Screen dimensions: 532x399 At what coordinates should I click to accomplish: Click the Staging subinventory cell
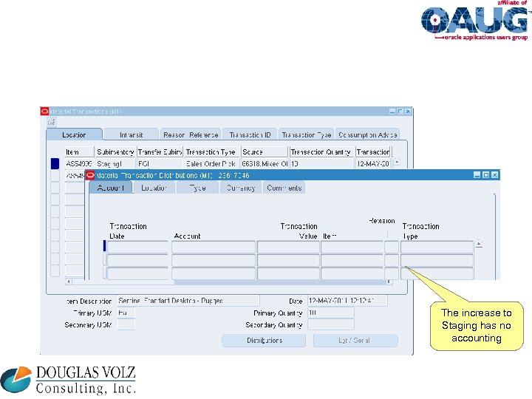point(115,163)
